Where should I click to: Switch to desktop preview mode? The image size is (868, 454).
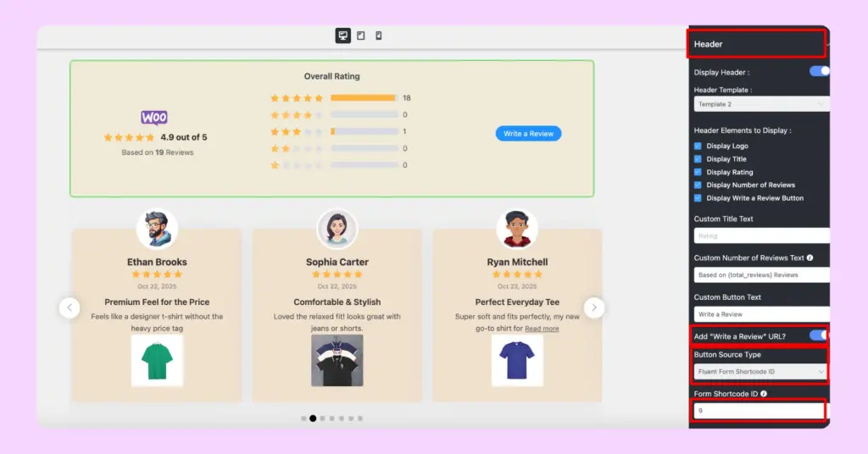point(343,36)
